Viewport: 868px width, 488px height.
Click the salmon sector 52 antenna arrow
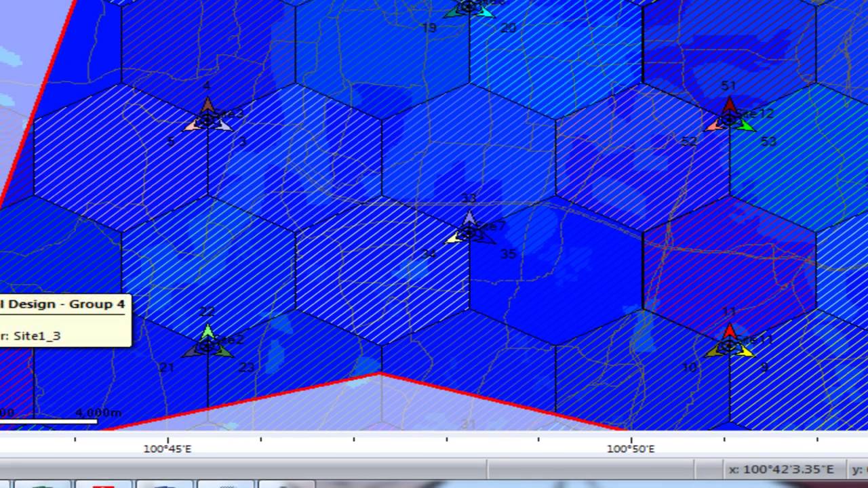click(714, 126)
